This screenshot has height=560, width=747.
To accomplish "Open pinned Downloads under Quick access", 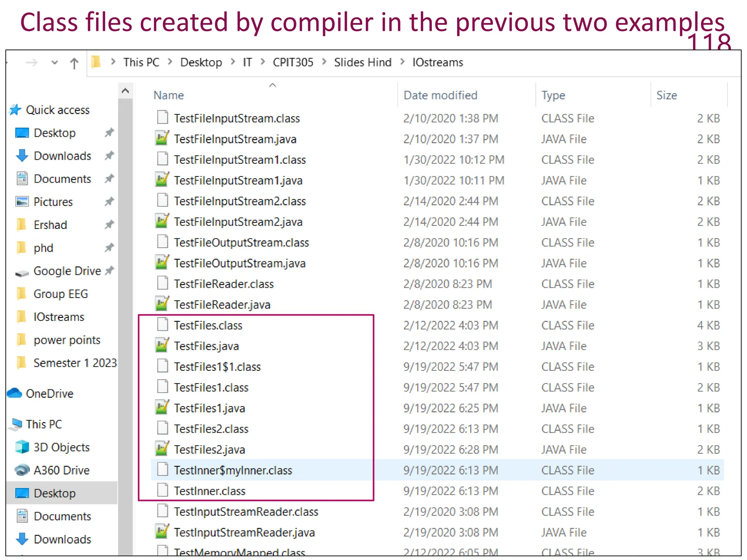I will 62,156.
